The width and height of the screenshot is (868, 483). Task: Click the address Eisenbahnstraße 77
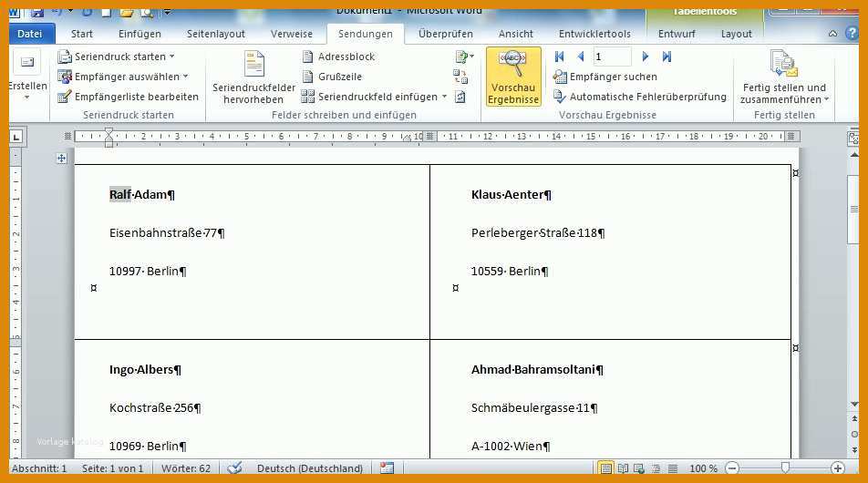point(162,233)
